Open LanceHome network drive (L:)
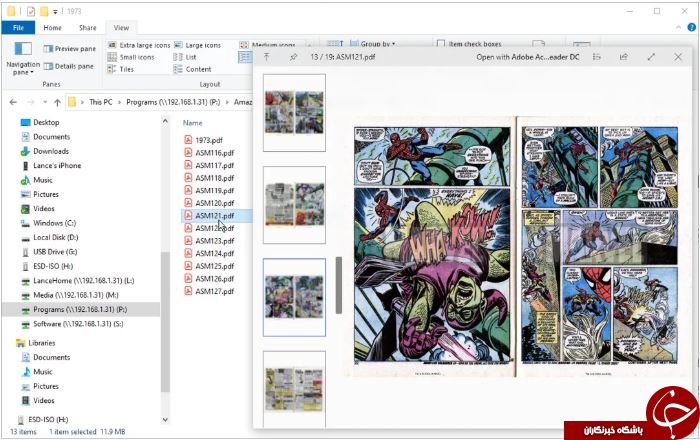The image size is (700, 440). [77, 280]
